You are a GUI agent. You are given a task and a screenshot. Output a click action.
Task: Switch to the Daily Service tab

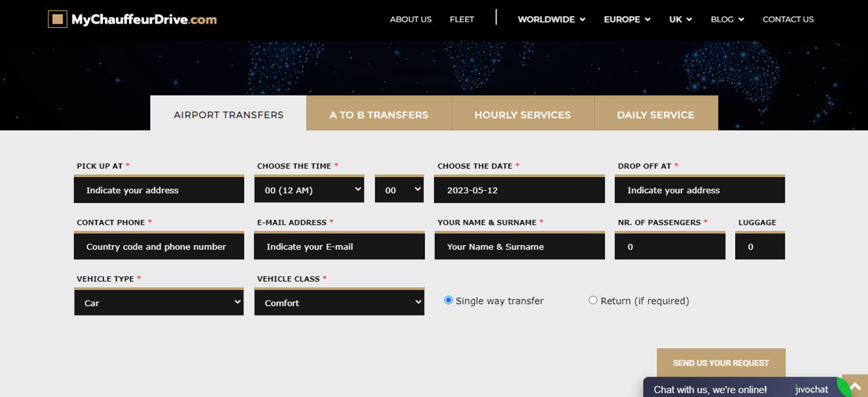tap(656, 113)
